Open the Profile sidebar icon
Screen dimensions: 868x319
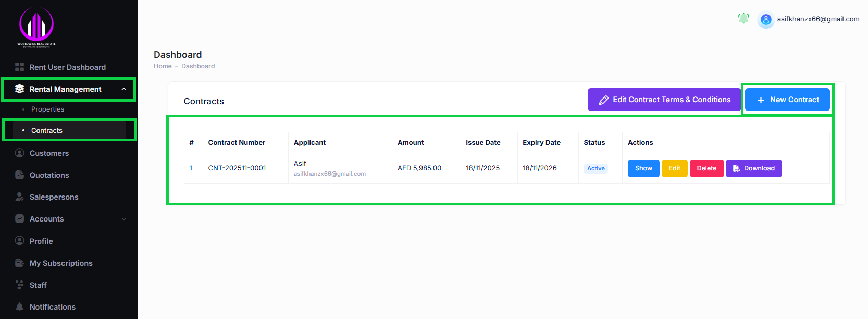[19, 241]
